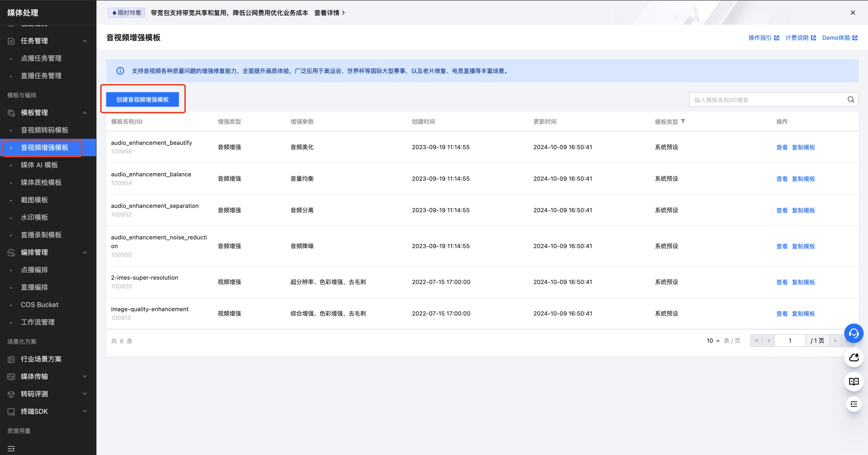Open the customer service headset floating icon
The width and height of the screenshot is (868, 455).
point(853,333)
